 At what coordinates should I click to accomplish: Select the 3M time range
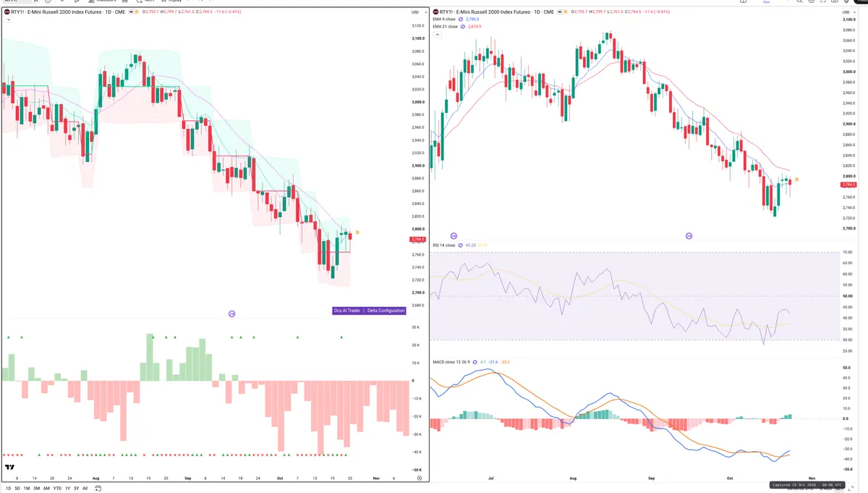(x=37, y=488)
